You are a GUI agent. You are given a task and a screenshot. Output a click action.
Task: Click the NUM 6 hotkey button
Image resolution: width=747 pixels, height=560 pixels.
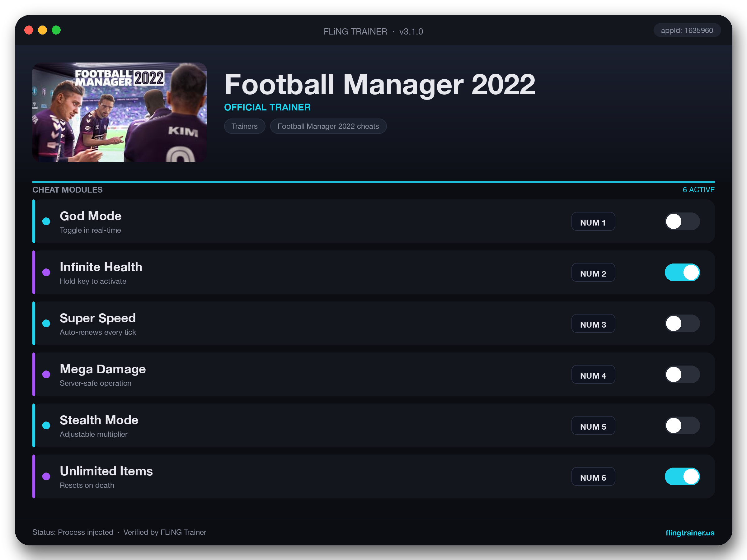593,476
